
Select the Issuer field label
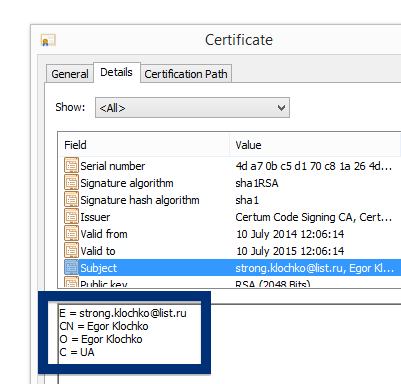click(x=95, y=217)
